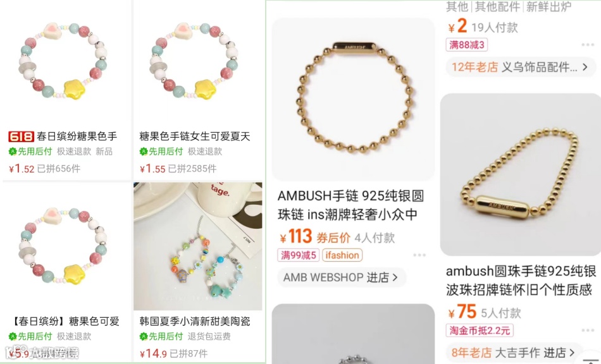Viewport: 601px width, 364px height.
Task: Open three-dot menu beside 淘金币抵2.2元
Action: click(587, 330)
